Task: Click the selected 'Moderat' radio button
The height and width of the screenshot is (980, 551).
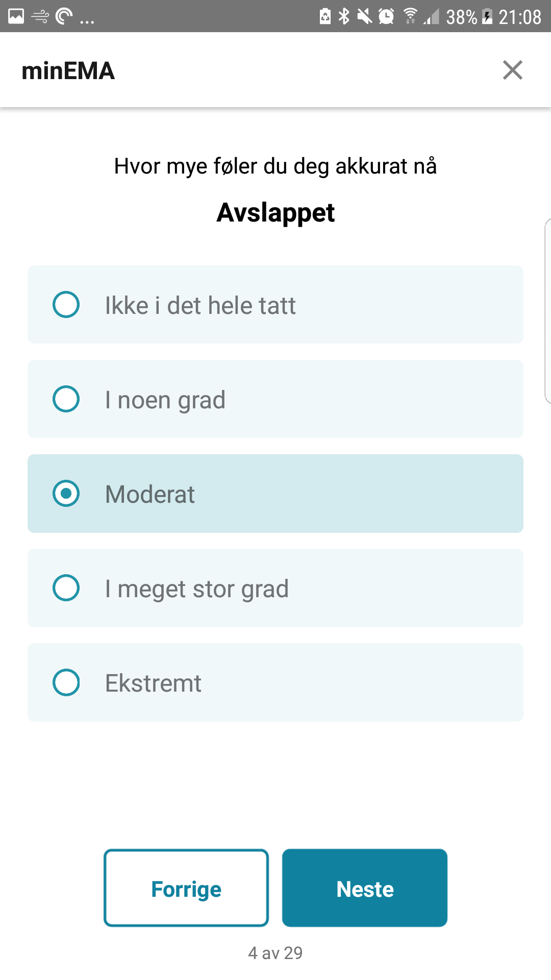Action: tap(66, 494)
